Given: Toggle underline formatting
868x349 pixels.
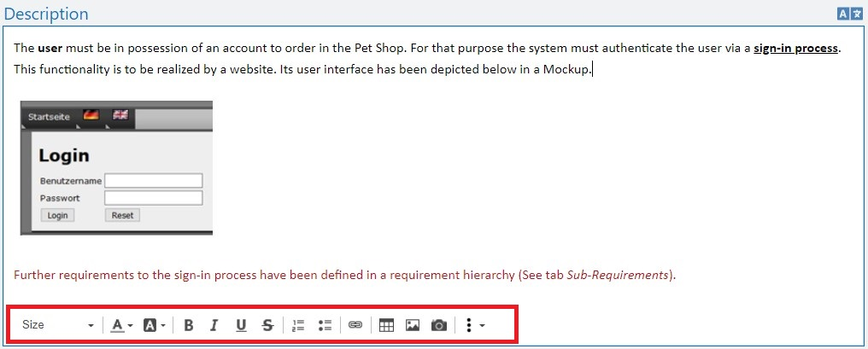Looking at the screenshot, I should 241,325.
